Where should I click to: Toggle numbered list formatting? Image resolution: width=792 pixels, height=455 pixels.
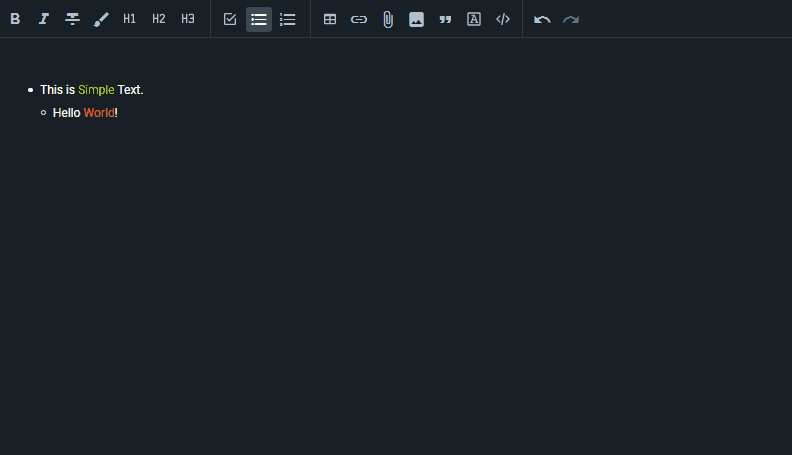pyautogui.click(x=288, y=19)
